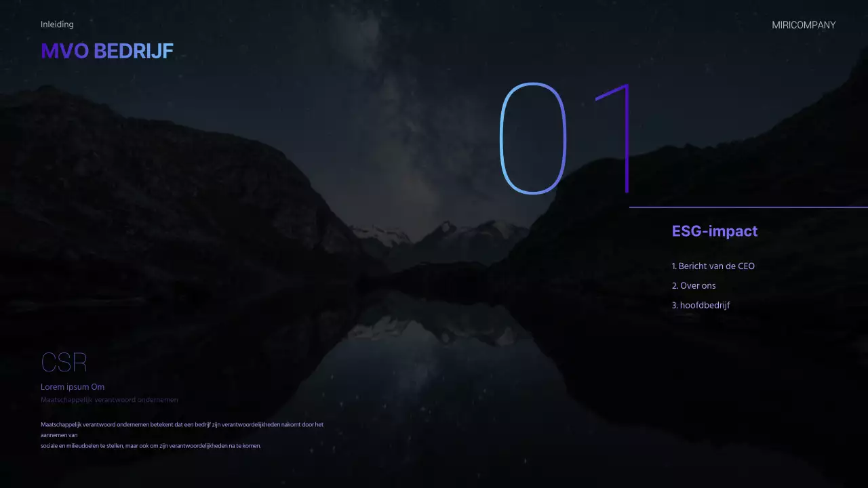Open the '3. hoofdbedrijf' list item
This screenshot has width=868, height=488.
(701, 306)
